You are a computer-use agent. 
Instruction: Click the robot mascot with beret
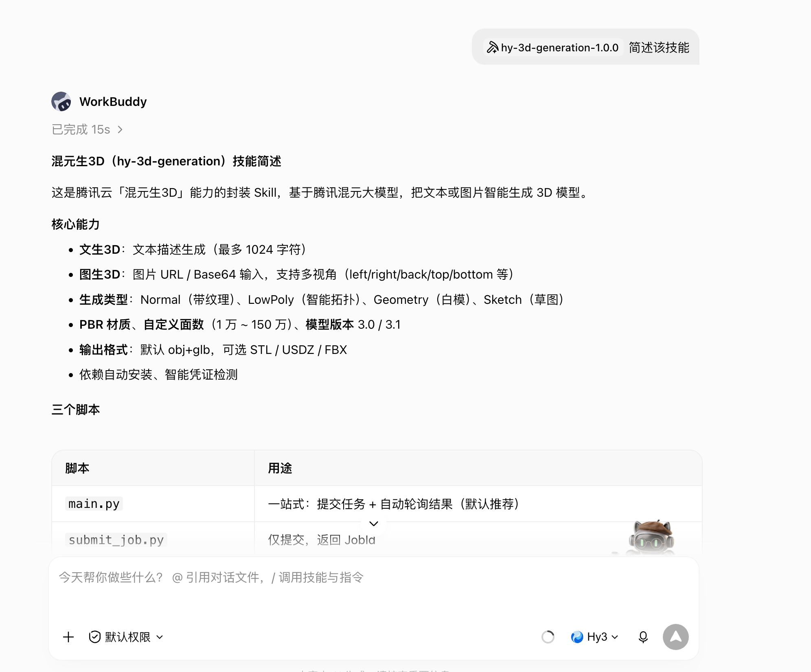pyautogui.click(x=651, y=538)
